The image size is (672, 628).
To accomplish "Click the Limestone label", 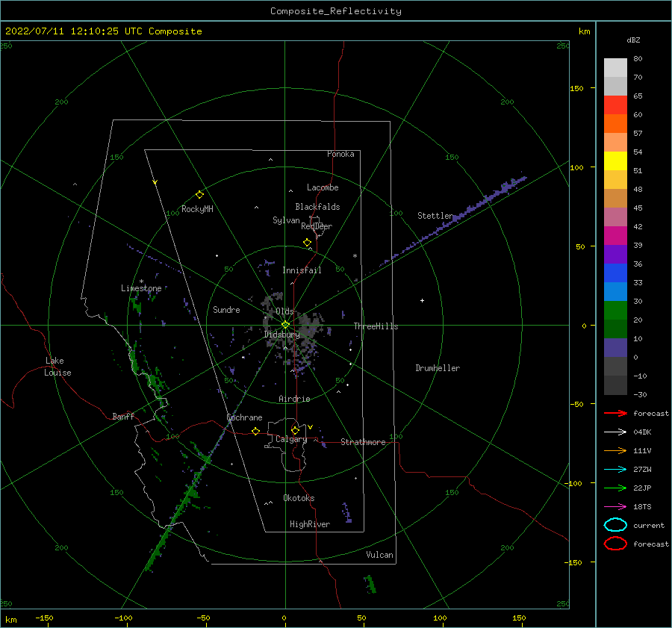I will pyautogui.click(x=141, y=288).
